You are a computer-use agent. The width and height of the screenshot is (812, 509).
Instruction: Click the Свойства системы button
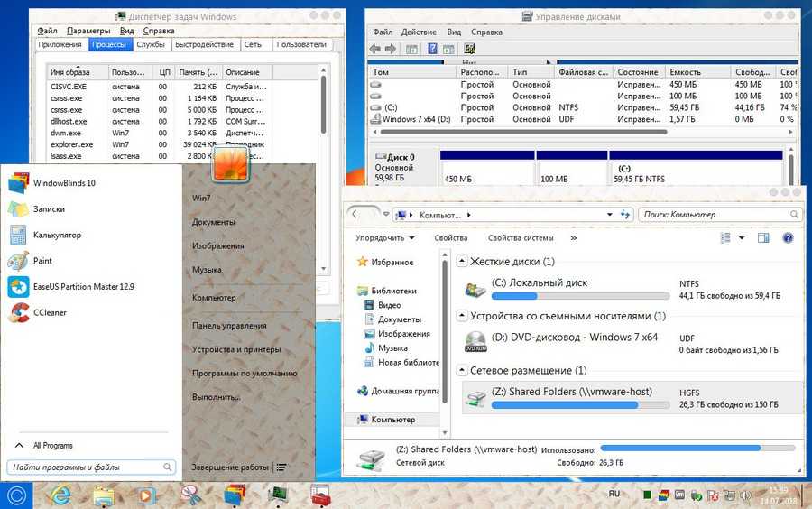click(521, 238)
